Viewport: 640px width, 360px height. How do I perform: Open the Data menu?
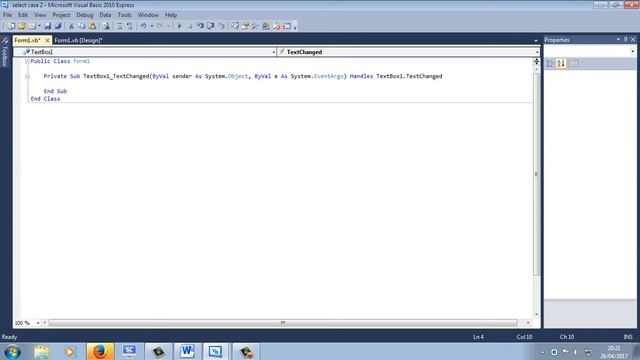105,15
